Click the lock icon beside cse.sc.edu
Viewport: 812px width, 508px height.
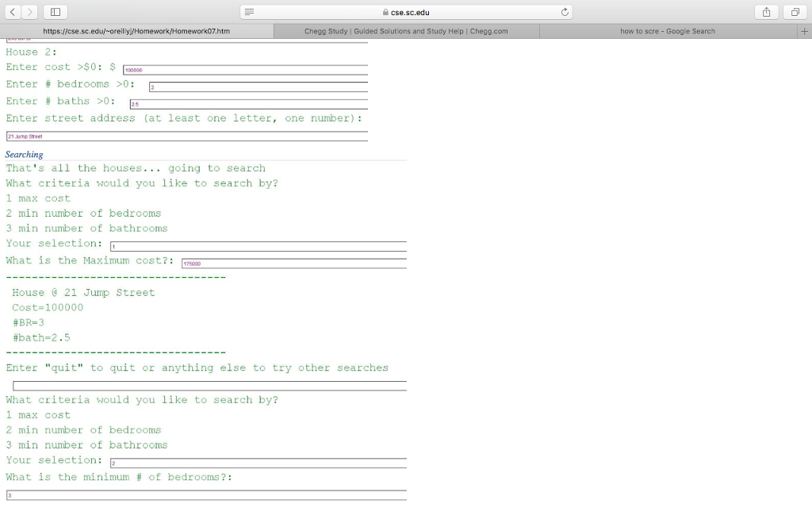[x=385, y=12]
